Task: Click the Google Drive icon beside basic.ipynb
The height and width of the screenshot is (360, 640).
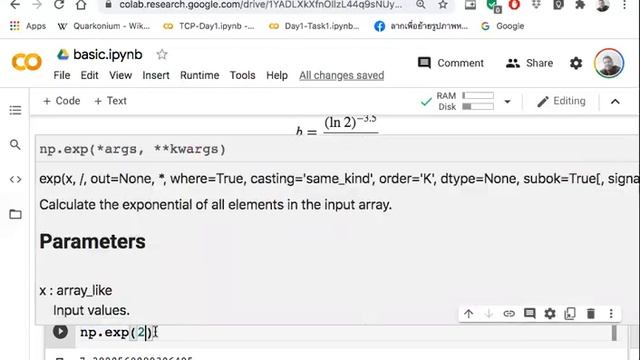Action: 62,54
